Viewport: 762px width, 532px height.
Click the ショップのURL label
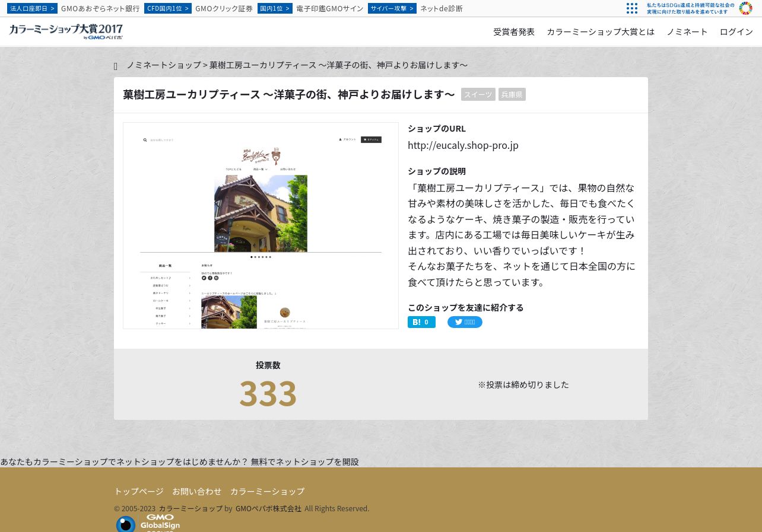(437, 128)
